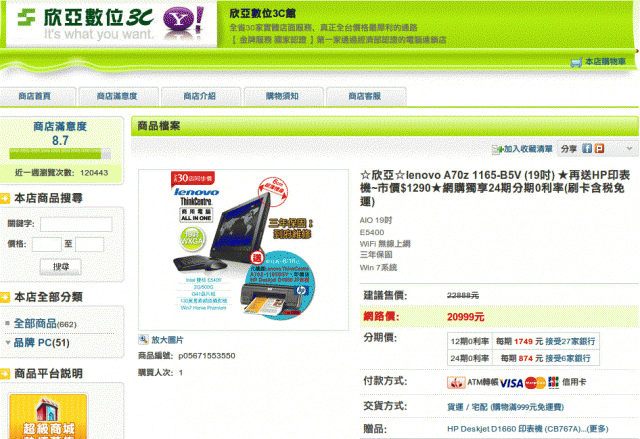The image size is (640, 439).
Task: Click the magnifier enlarge image icon
Action: [143, 339]
